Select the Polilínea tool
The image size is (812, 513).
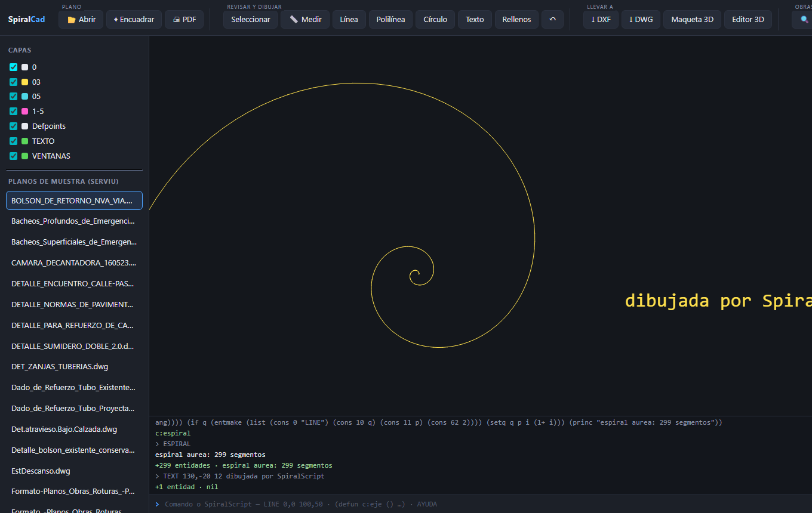point(390,20)
